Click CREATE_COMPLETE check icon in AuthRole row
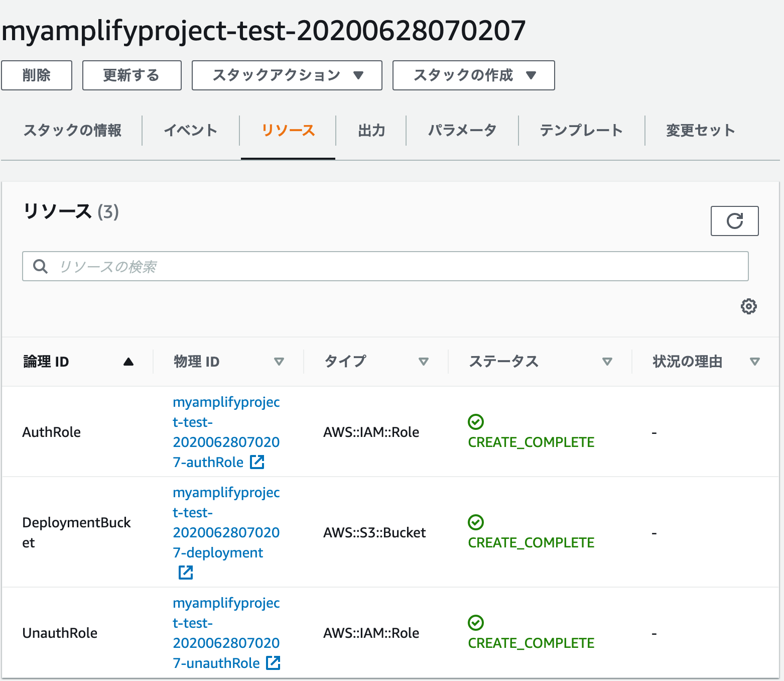 tap(475, 422)
